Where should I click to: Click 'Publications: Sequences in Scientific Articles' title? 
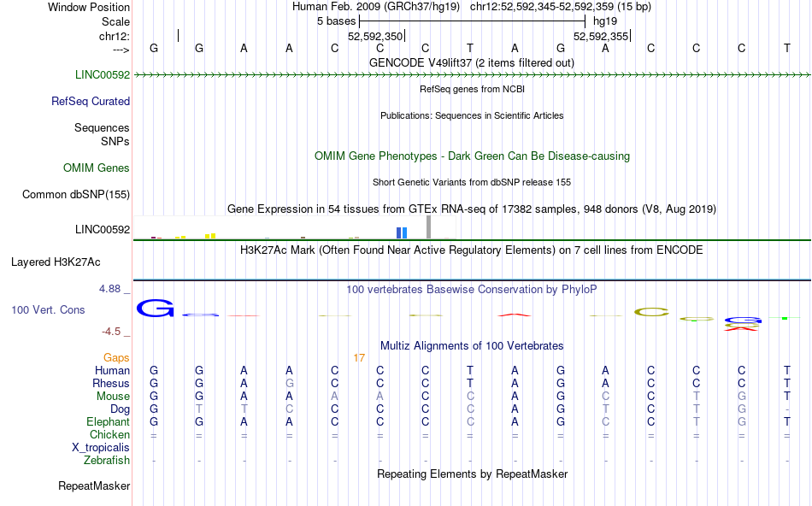coord(472,115)
